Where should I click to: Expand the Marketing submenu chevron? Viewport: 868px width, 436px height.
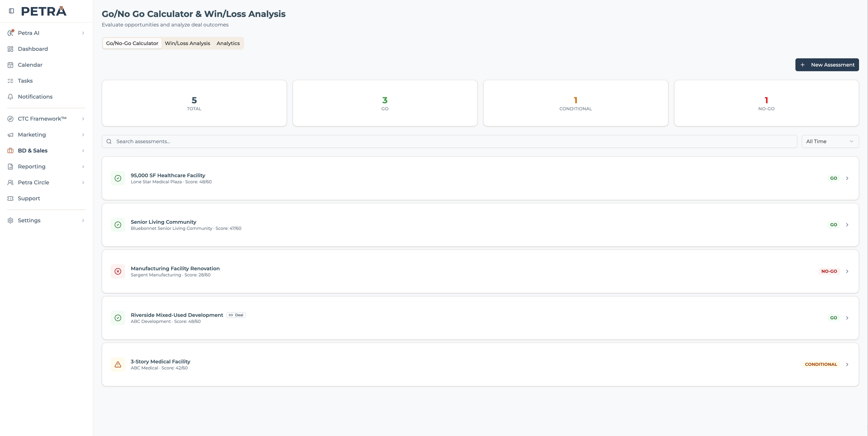pos(83,135)
